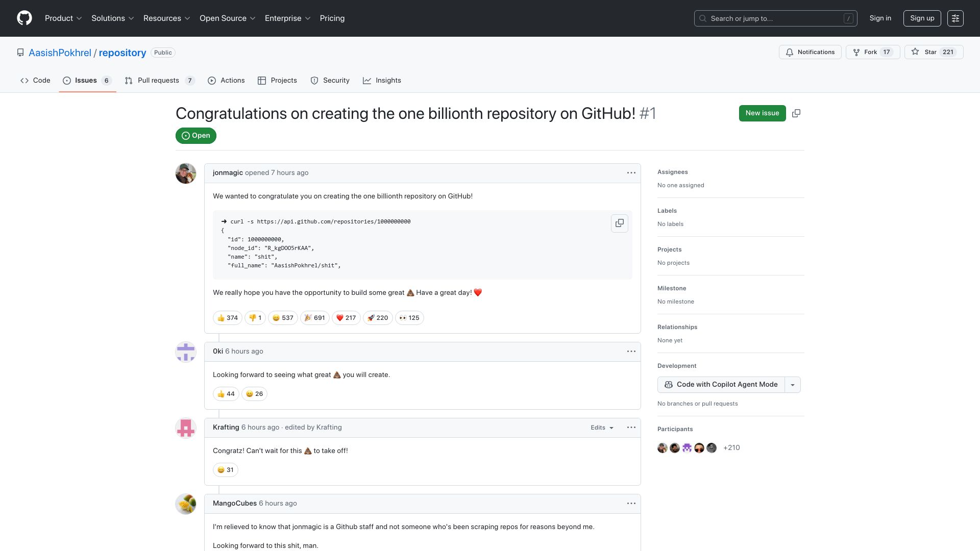Toggle rocket reaction with 220 count
This screenshot has height=551, width=980.
tap(378, 318)
